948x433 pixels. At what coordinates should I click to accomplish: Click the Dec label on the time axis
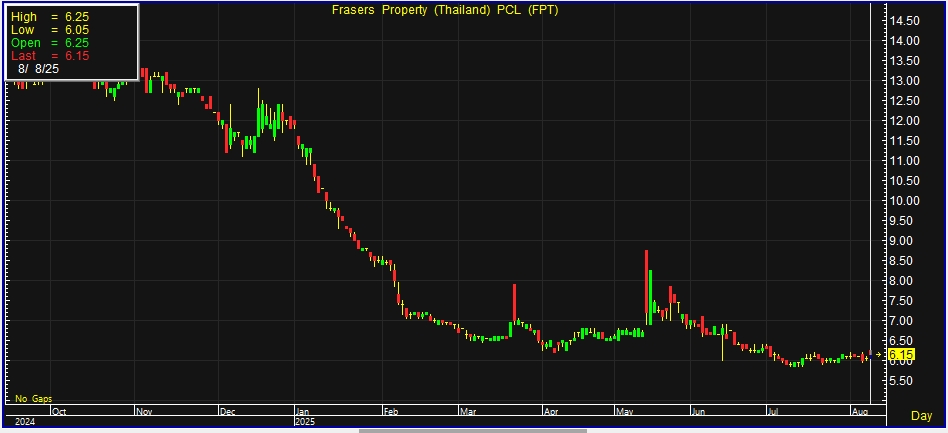[x=227, y=412]
